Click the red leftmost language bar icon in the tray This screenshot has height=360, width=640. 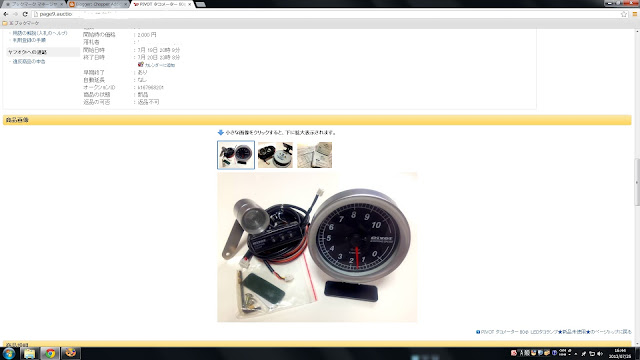click(x=514, y=353)
